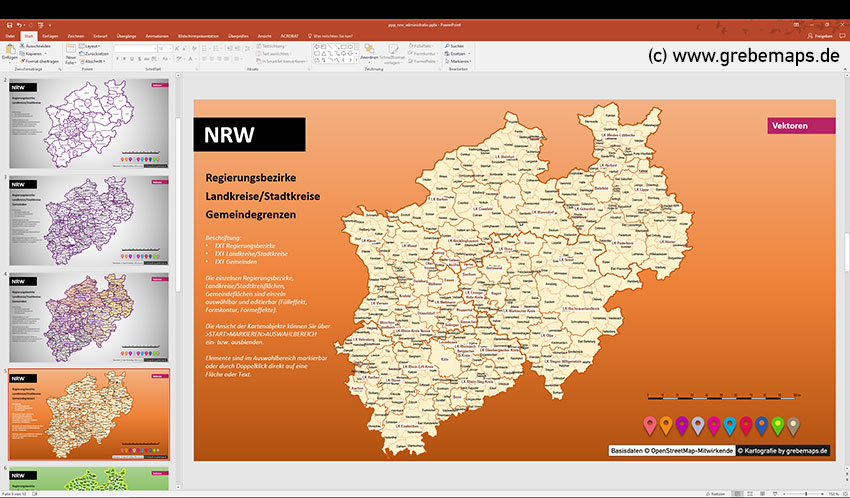The height and width of the screenshot is (498, 850).
Task: Switch to the Entwurf ribbon tab
Action: [101, 35]
